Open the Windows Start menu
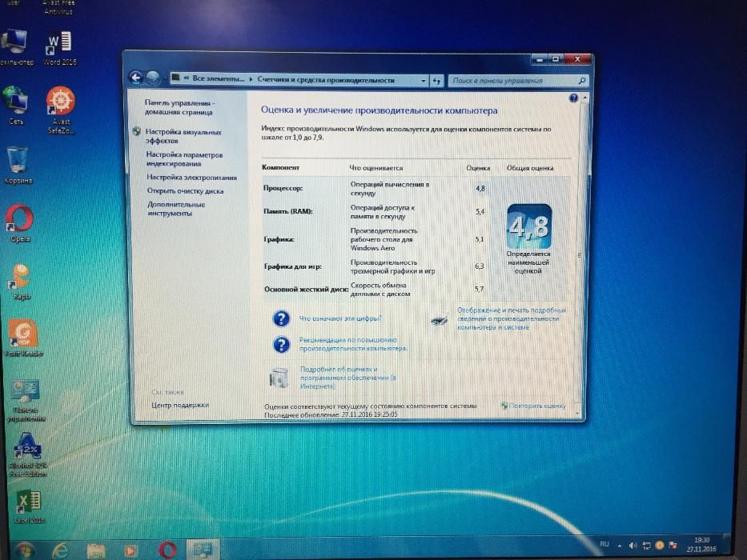 click(24, 550)
